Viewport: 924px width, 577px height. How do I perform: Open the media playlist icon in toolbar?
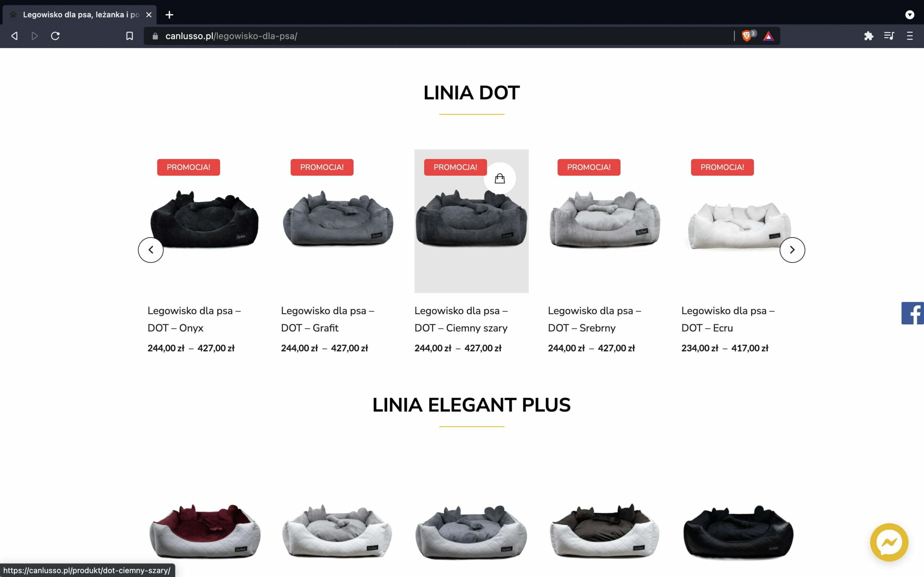pos(889,36)
